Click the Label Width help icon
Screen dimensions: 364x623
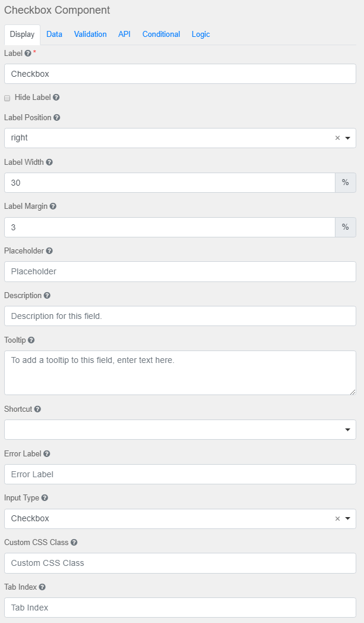(x=51, y=162)
